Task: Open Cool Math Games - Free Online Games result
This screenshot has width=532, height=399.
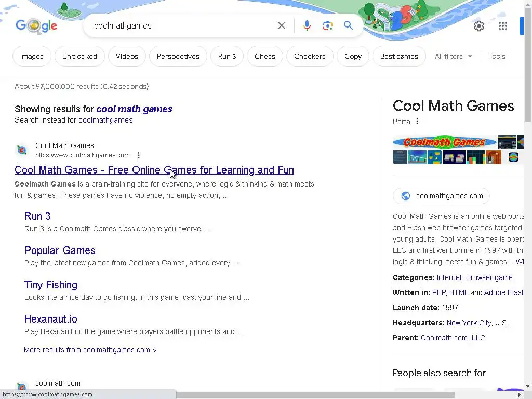Action: 154,170
